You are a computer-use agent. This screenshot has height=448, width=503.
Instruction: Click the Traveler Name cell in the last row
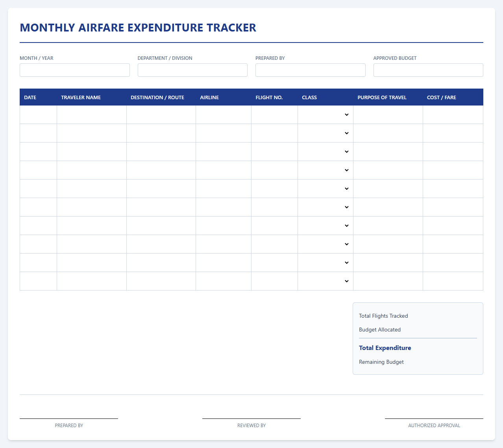92,281
